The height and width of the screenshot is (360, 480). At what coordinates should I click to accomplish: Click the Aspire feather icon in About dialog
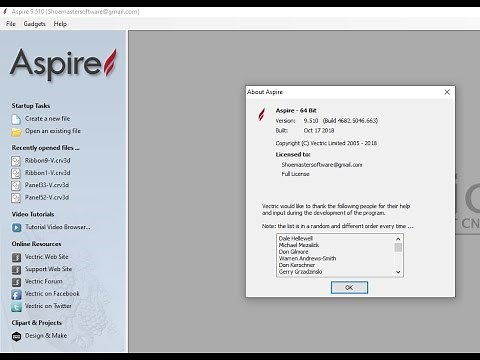pyautogui.click(x=262, y=114)
